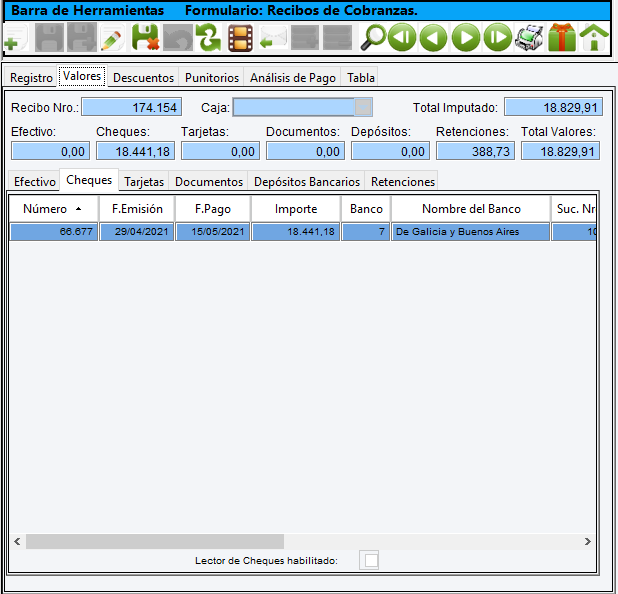Go to the first record
618x594 pixels.
pyautogui.click(x=402, y=38)
